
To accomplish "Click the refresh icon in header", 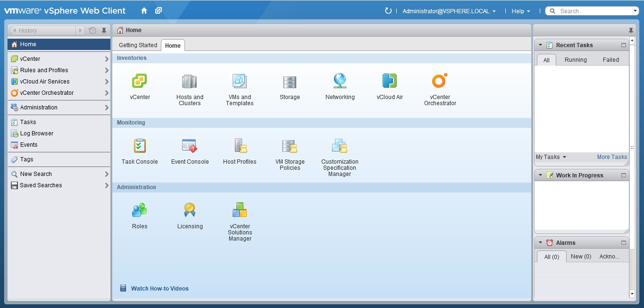I will pyautogui.click(x=388, y=11).
